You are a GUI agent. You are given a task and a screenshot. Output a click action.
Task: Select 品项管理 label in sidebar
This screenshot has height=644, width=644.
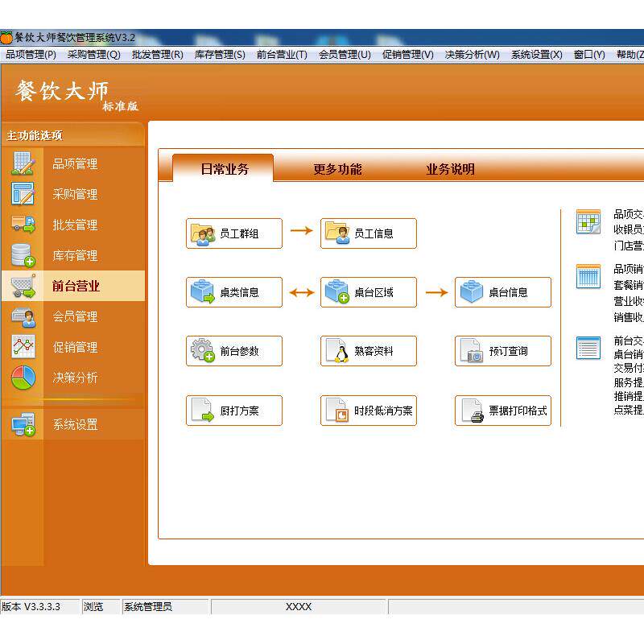click(75, 164)
